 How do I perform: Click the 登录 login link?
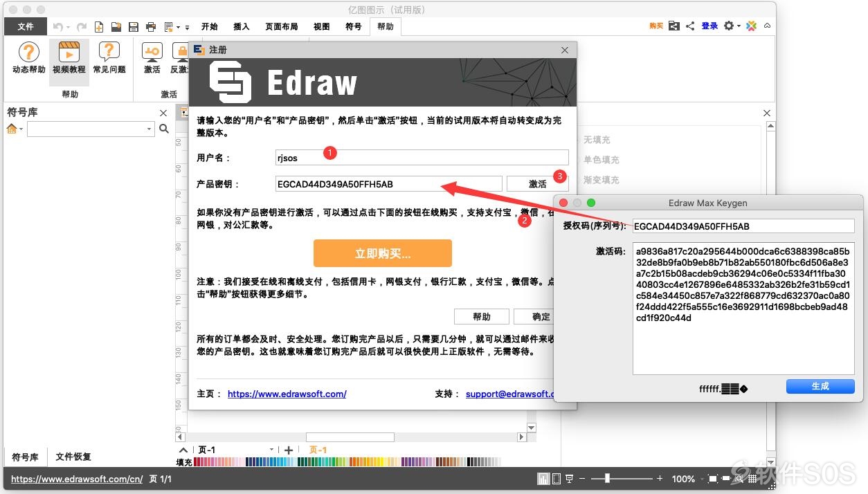click(709, 26)
